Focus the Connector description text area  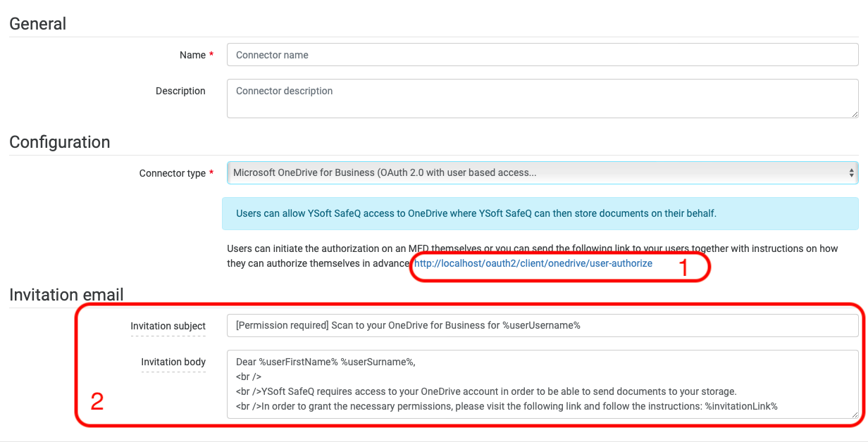(x=542, y=98)
